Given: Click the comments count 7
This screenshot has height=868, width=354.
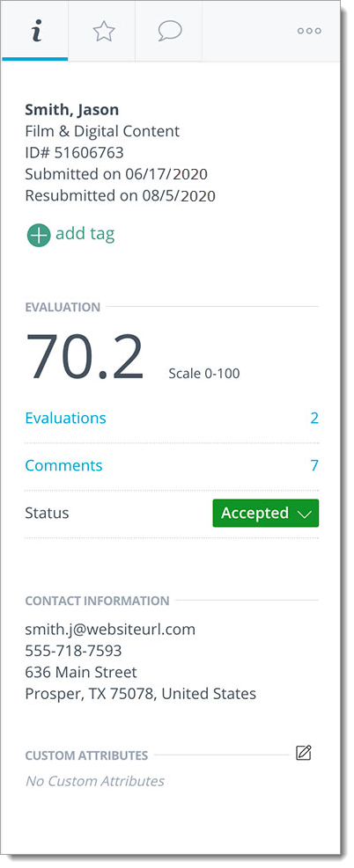Looking at the screenshot, I should coord(314,465).
